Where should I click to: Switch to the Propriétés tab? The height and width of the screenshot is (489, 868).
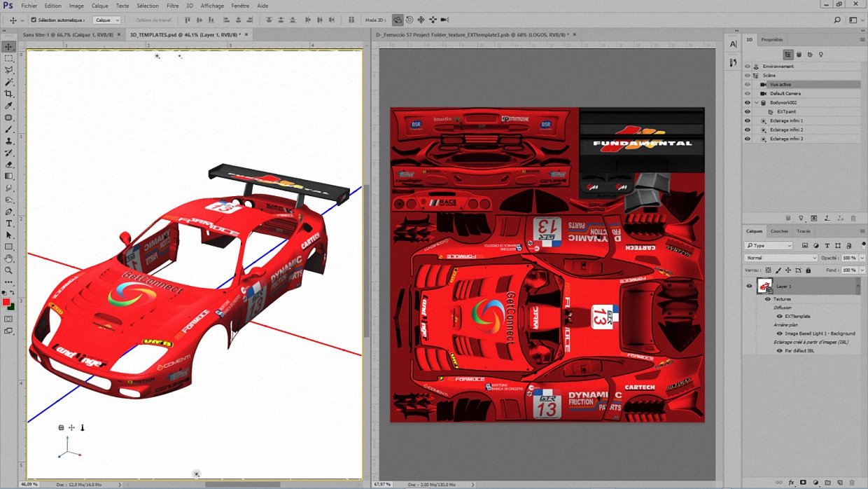[x=772, y=40]
